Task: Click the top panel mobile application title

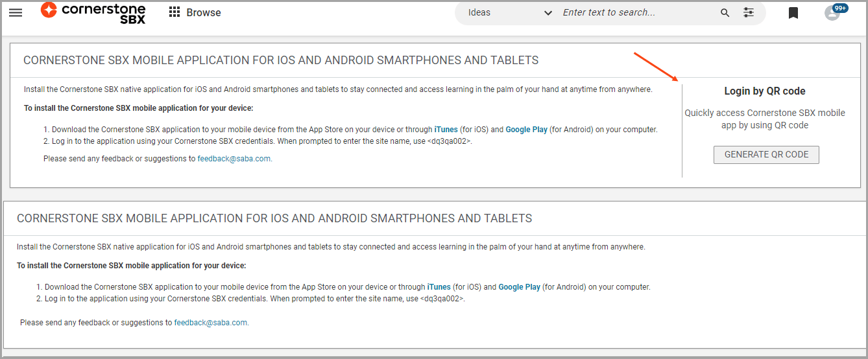Action: click(x=281, y=60)
